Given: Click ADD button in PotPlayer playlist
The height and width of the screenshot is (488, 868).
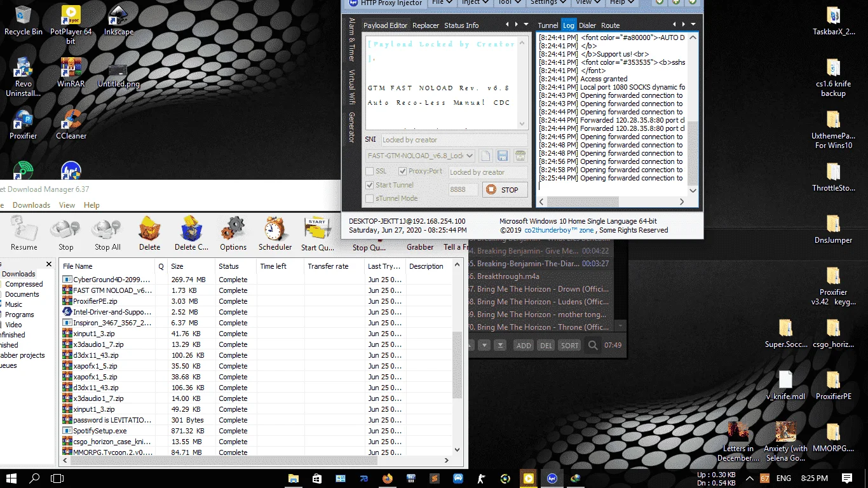Looking at the screenshot, I should (x=524, y=345).
